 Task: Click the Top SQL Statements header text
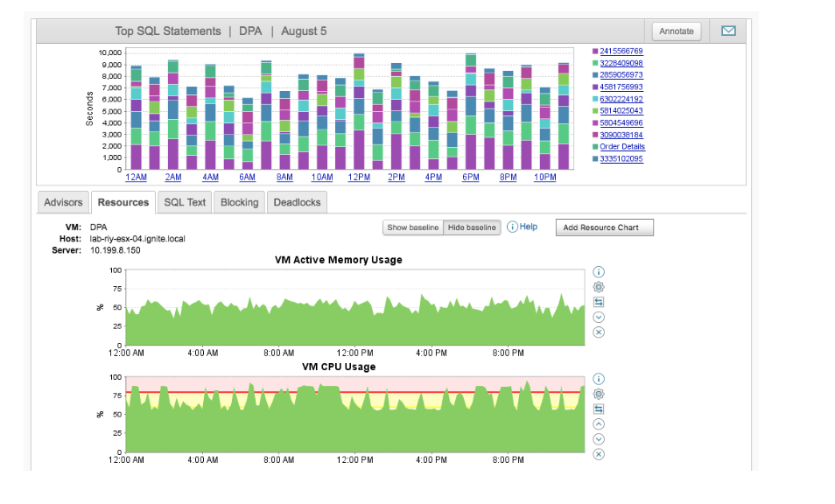(x=168, y=31)
